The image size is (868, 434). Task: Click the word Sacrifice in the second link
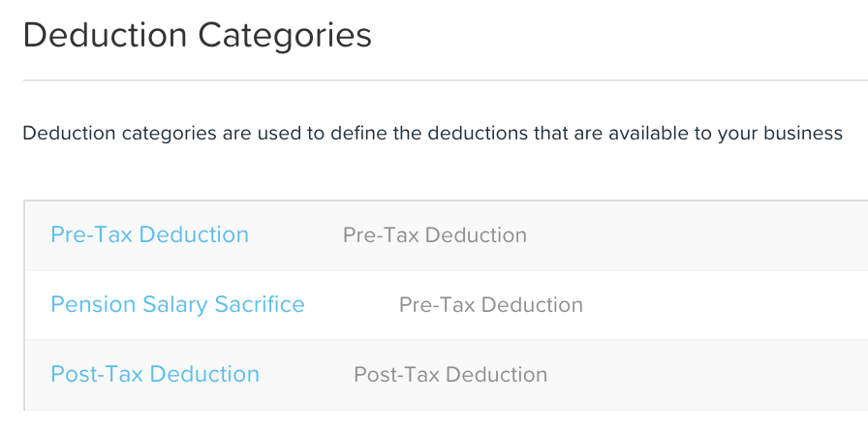tap(260, 304)
